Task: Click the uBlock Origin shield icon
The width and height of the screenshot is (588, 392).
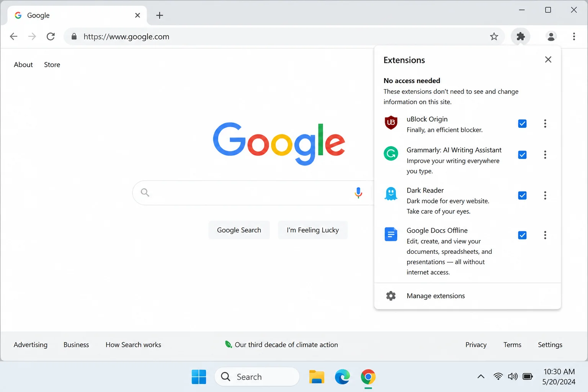Action: point(391,122)
